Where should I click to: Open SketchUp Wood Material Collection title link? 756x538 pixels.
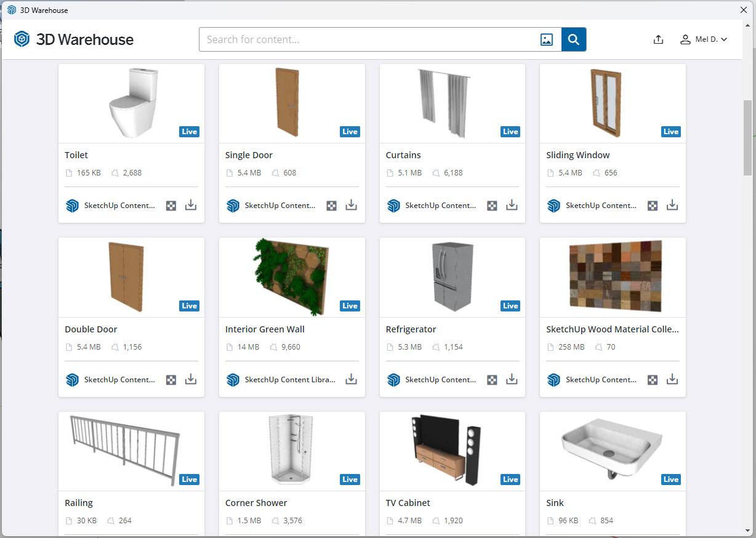[x=613, y=329]
